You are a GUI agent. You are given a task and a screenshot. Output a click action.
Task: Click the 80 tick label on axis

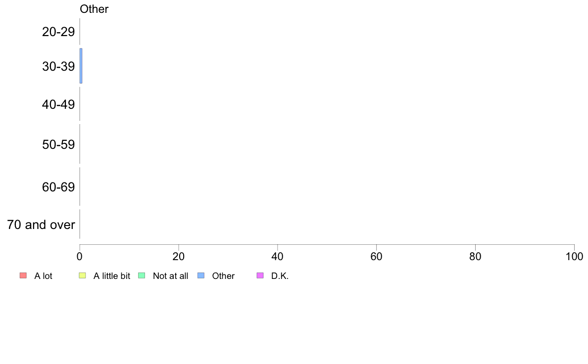click(x=476, y=256)
